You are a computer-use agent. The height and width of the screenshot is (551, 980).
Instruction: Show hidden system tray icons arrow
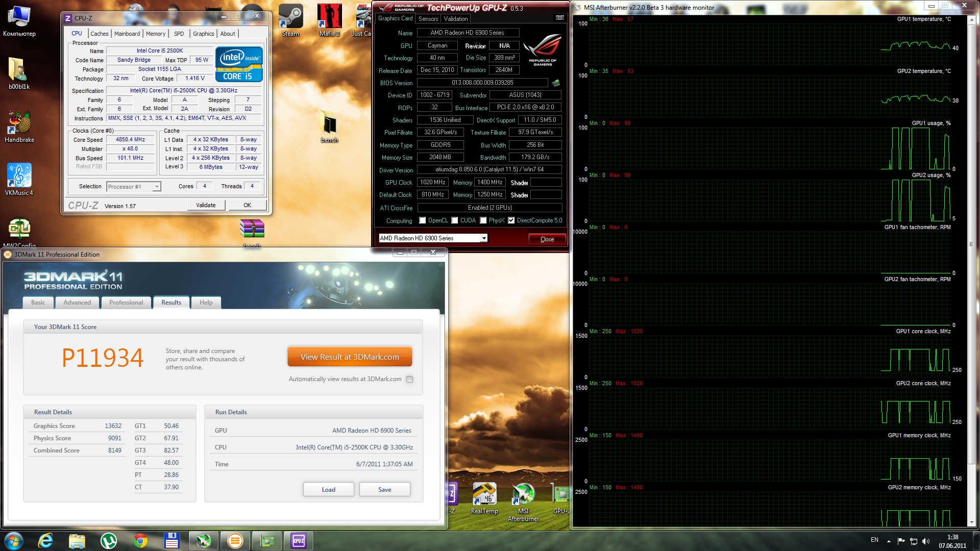tap(889, 541)
